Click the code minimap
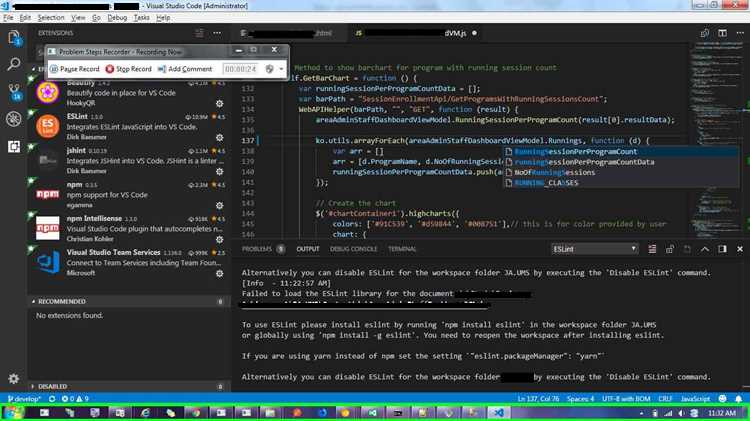Viewport: 750px width, 421px height. pos(717,139)
